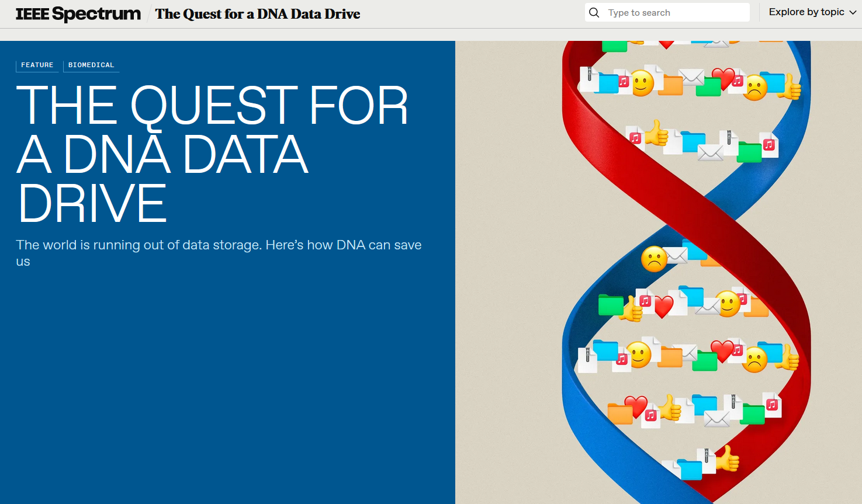Click the large headline THE QUEST FOR A DNA DATA DRIVE

[x=212, y=154]
